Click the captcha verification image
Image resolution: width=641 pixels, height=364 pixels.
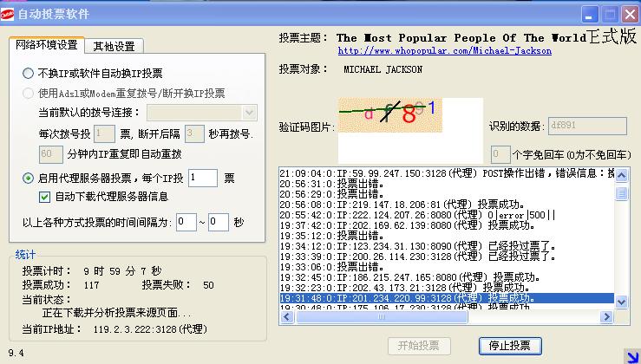point(390,114)
